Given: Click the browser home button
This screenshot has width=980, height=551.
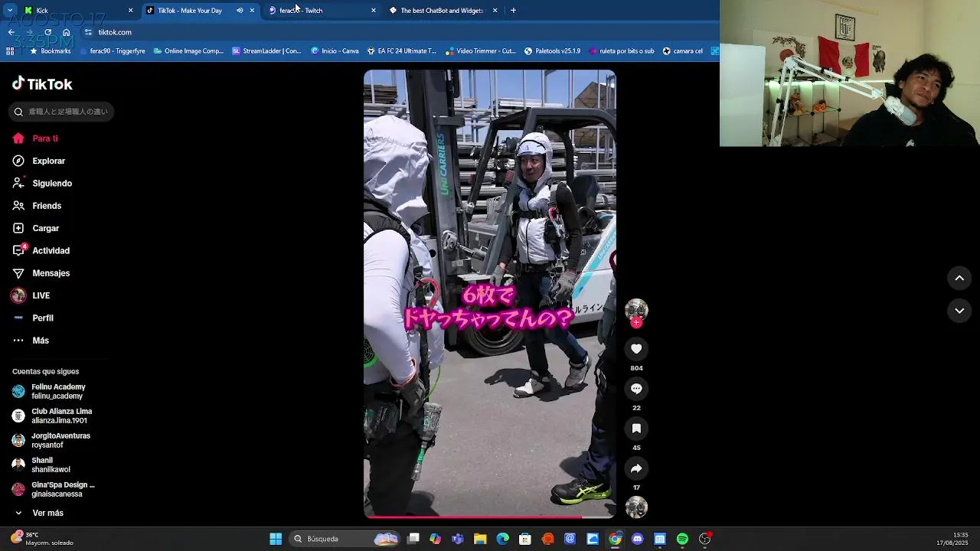Looking at the screenshot, I should pyautogui.click(x=67, y=32).
